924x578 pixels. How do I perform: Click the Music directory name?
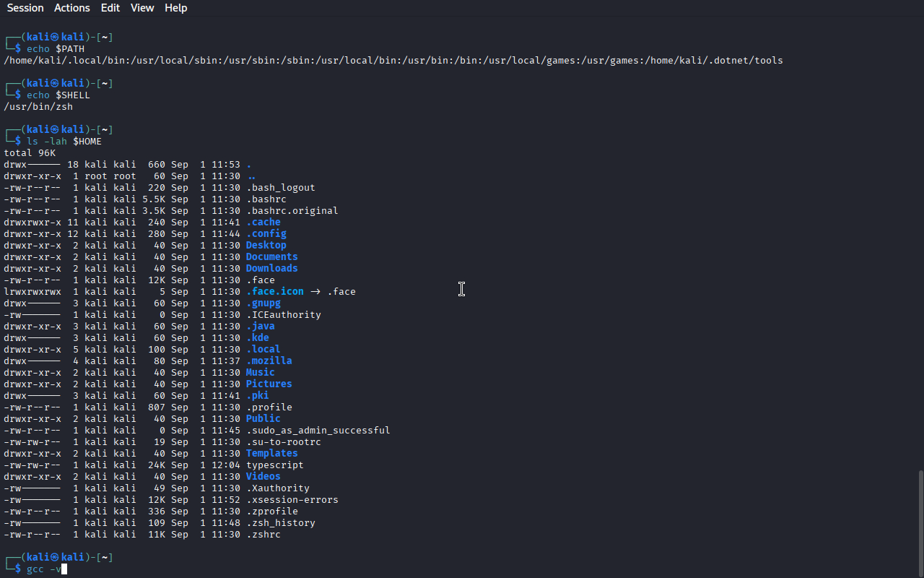click(x=261, y=373)
